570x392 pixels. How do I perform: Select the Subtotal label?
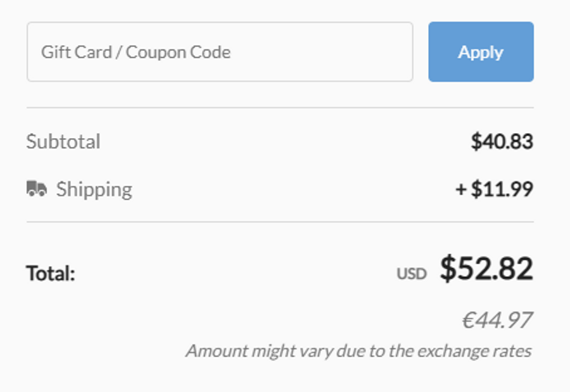(63, 141)
